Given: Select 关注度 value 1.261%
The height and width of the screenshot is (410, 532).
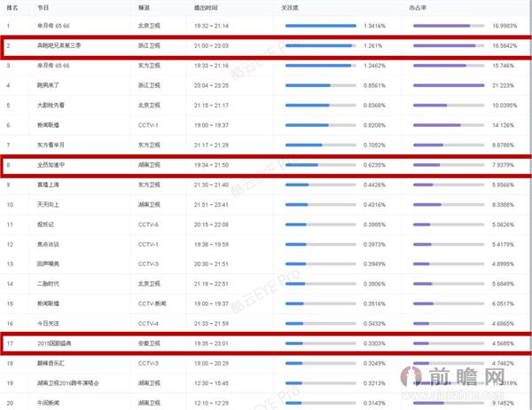Looking at the screenshot, I should pos(373,45).
